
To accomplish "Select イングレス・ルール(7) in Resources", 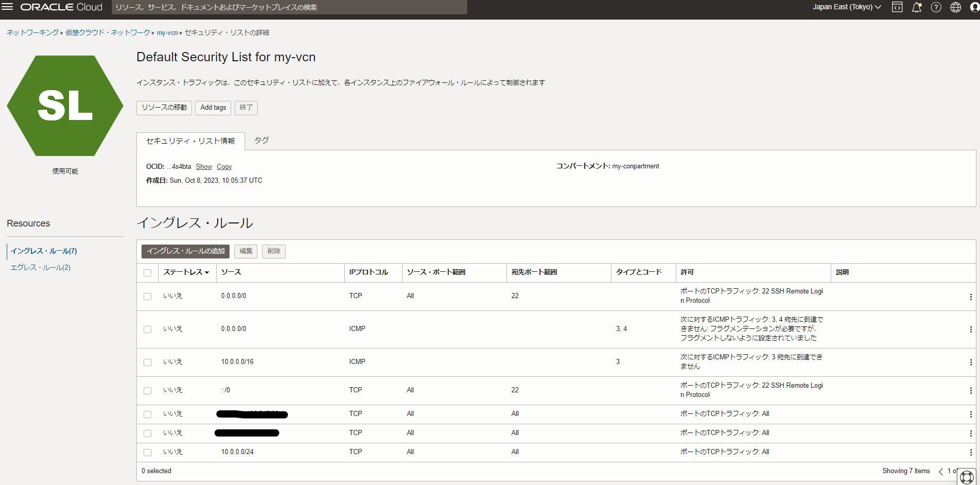I will pyautogui.click(x=44, y=251).
